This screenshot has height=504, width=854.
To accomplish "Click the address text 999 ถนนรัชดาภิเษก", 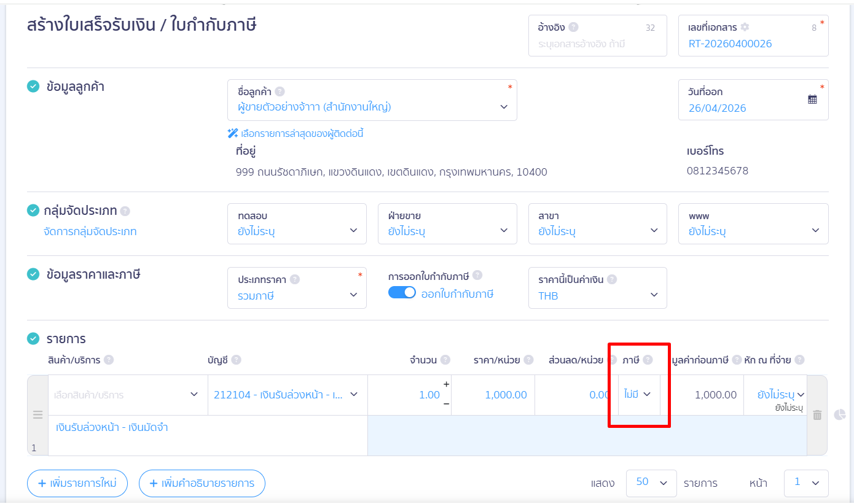I will coord(391,173).
